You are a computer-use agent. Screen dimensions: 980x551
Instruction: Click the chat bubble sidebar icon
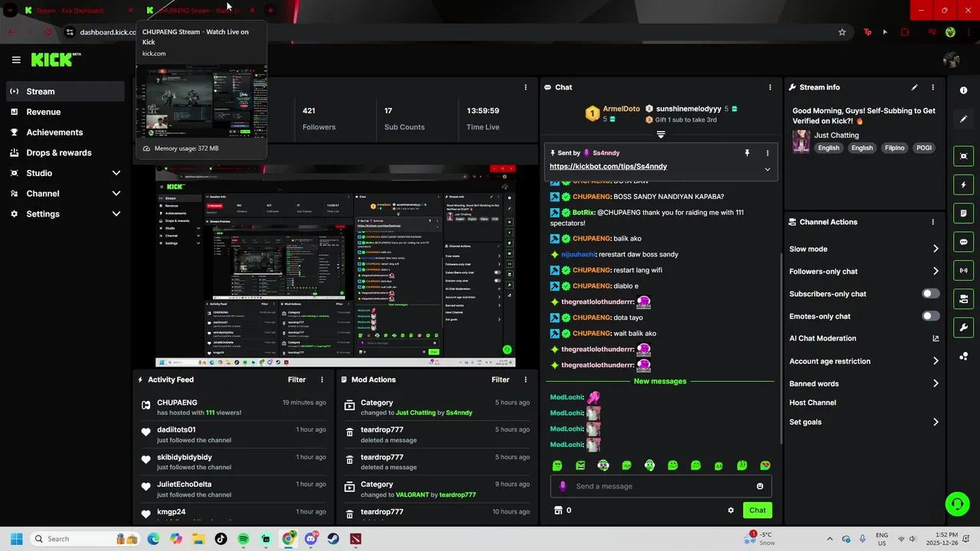tap(963, 242)
